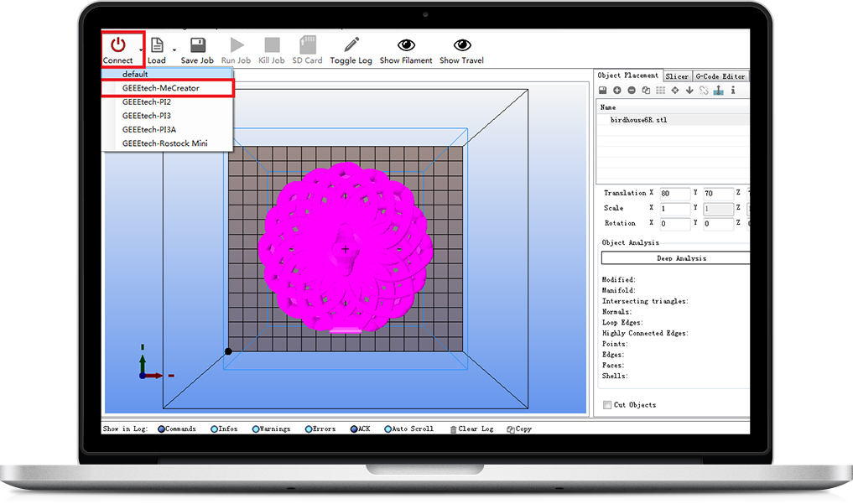Click the save objects floppy icon

pyautogui.click(x=603, y=91)
